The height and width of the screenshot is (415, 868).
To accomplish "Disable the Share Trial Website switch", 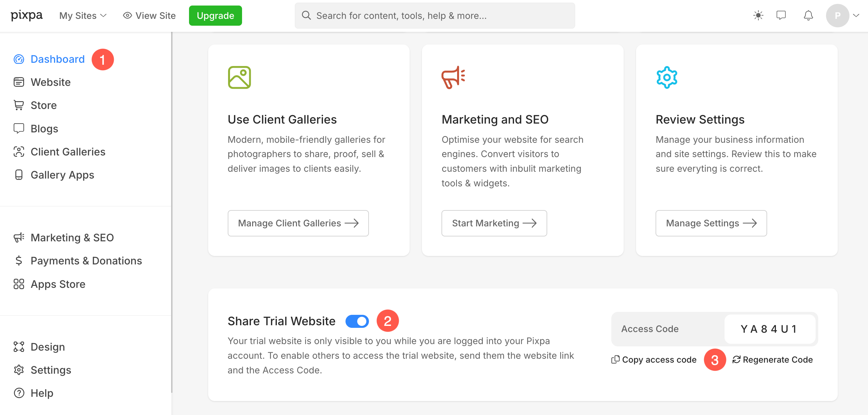I will pos(357,321).
